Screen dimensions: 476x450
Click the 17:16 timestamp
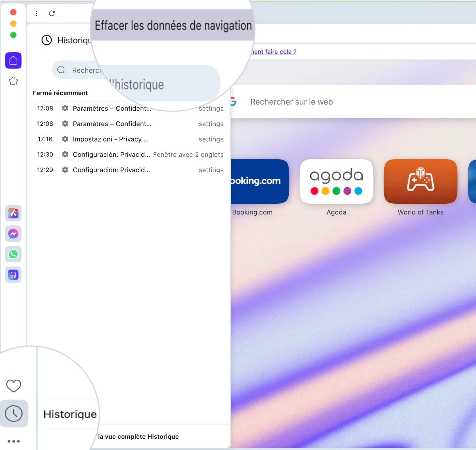pyautogui.click(x=45, y=139)
